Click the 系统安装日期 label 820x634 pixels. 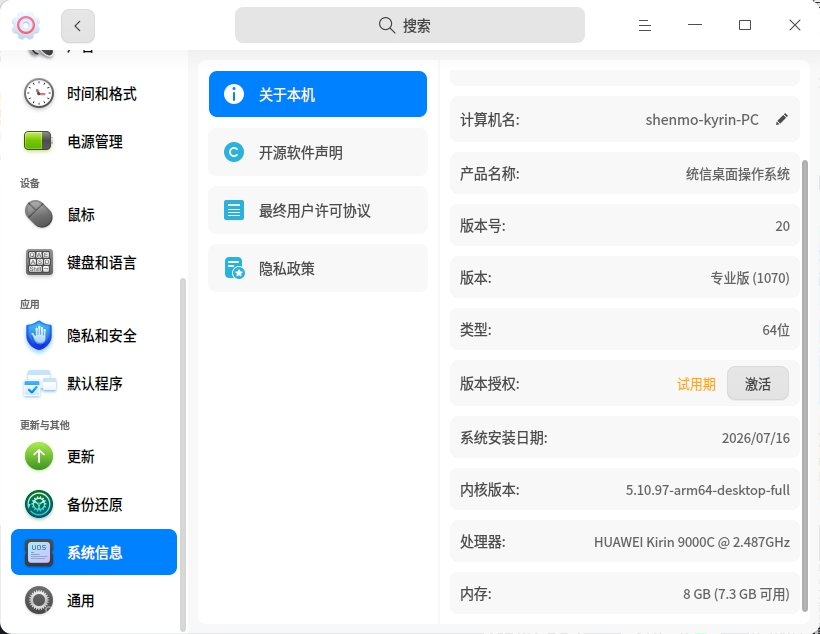[x=504, y=438]
